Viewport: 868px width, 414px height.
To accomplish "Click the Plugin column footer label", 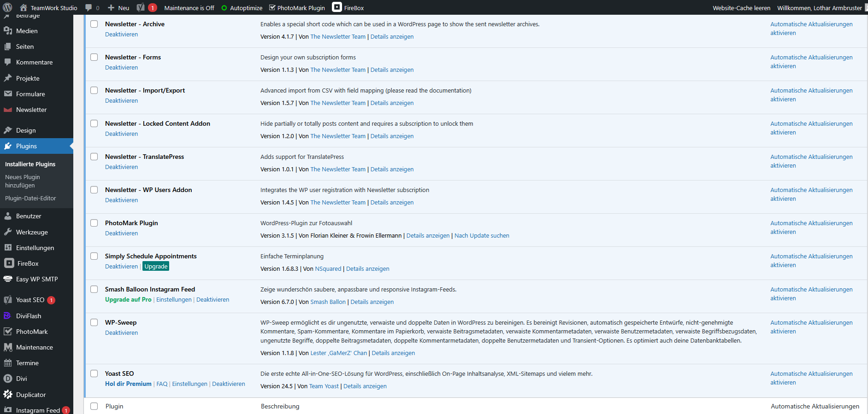I will pos(114,406).
